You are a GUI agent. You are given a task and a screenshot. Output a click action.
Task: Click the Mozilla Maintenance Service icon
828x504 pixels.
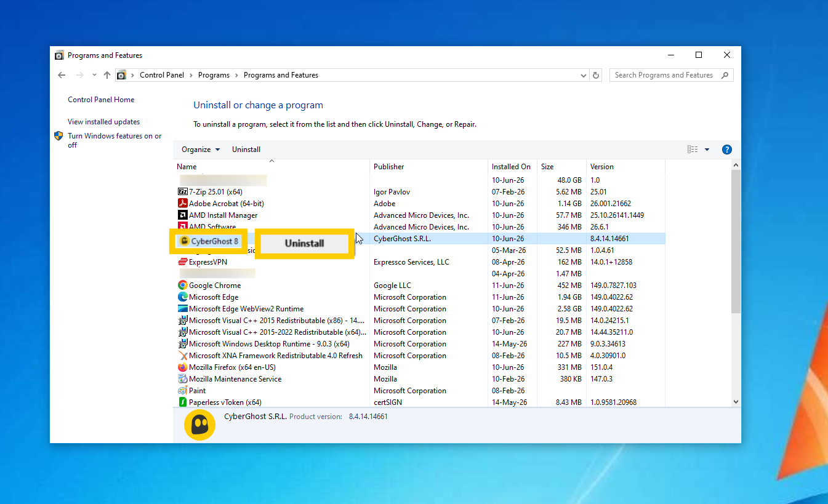pyautogui.click(x=182, y=379)
